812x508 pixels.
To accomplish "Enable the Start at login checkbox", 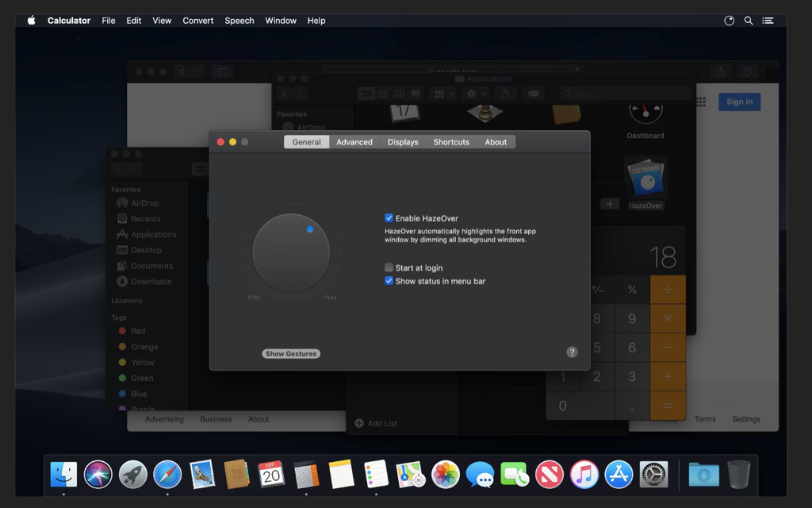I will [389, 267].
